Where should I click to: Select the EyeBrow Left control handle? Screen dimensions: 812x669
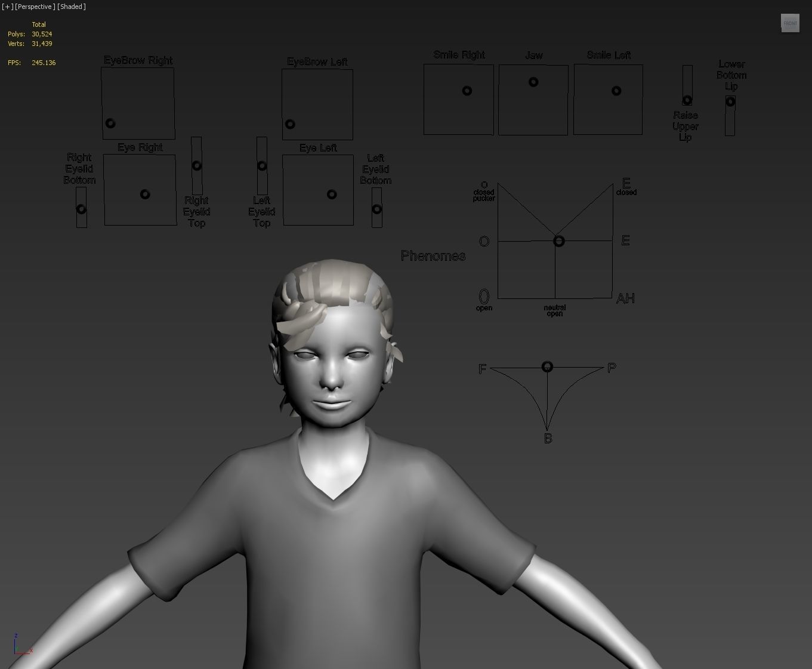(x=290, y=124)
